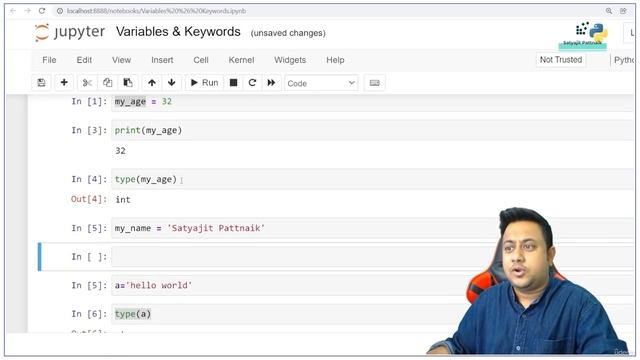Image resolution: width=640 pixels, height=360 pixels.
Task: Paste cells below icon
Action: [x=128, y=83]
